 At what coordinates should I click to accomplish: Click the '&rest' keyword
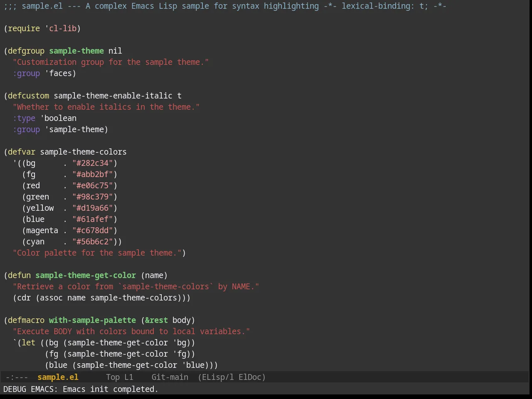156,320
